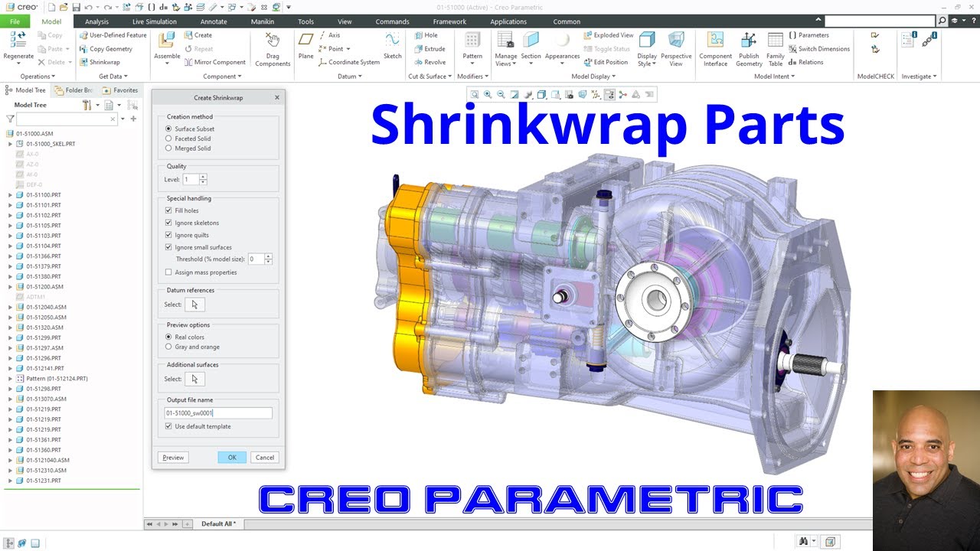Open User-Defined Feature tool

point(113,35)
